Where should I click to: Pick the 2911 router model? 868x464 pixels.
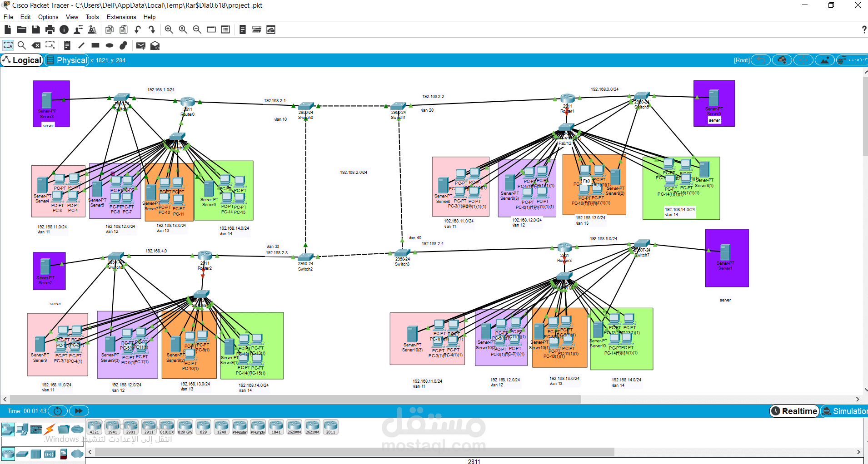point(149,427)
